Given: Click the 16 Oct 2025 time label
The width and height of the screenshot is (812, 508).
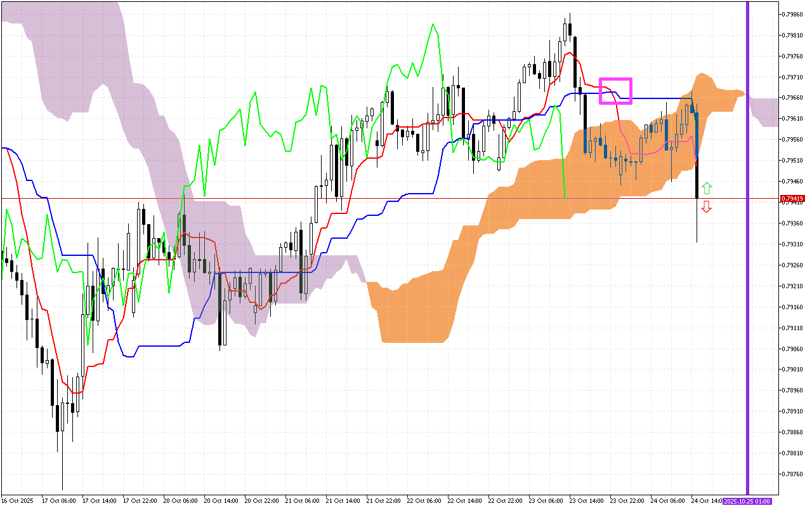Looking at the screenshot, I should (17, 501).
